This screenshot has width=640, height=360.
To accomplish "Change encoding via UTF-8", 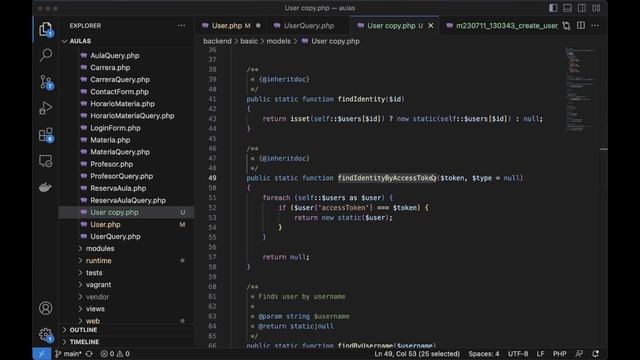I will click(x=518, y=354).
